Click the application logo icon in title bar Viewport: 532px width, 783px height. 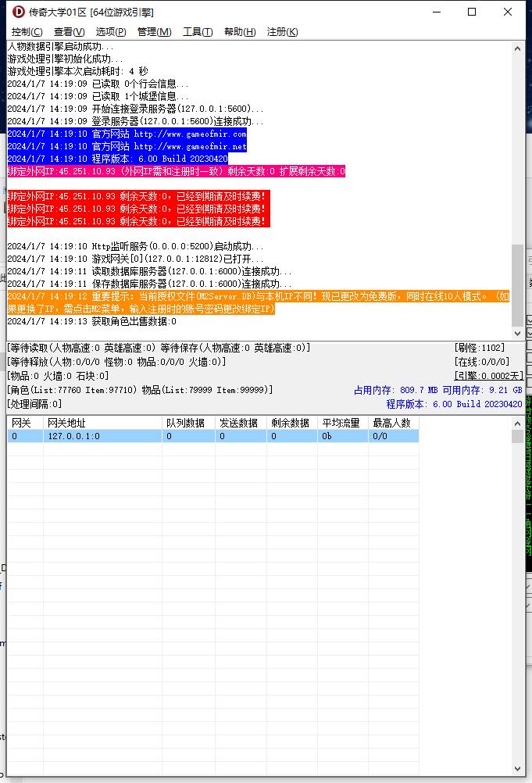(x=19, y=12)
